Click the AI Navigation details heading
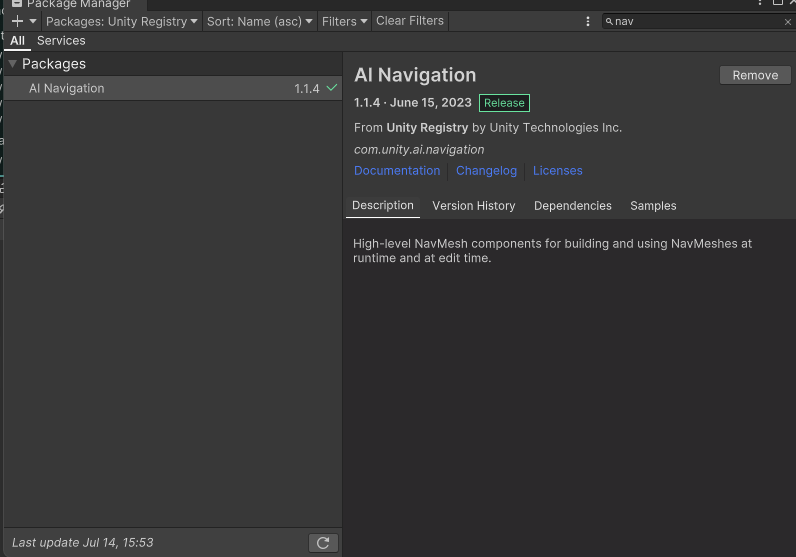The width and height of the screenshot is (796, 557). pyautogui.click(x=415, y=75)
